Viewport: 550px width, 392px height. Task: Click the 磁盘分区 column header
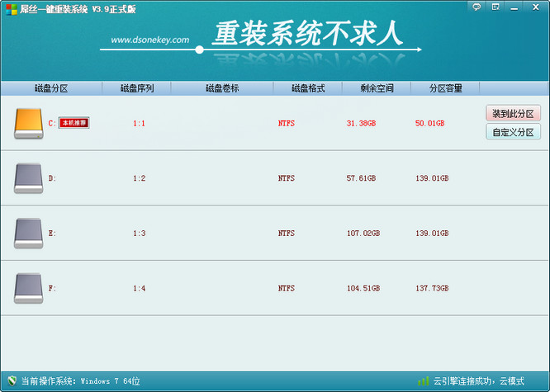(50, 88)
